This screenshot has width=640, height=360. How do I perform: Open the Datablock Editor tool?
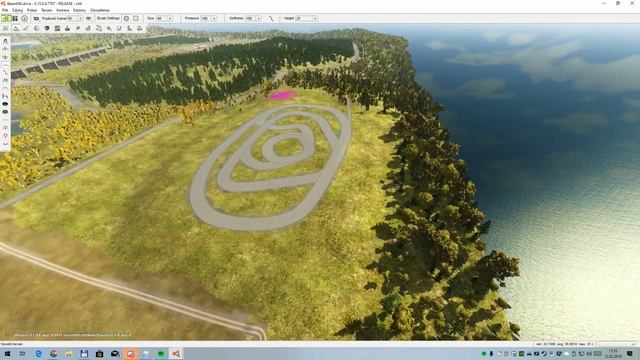click(57, 29)
